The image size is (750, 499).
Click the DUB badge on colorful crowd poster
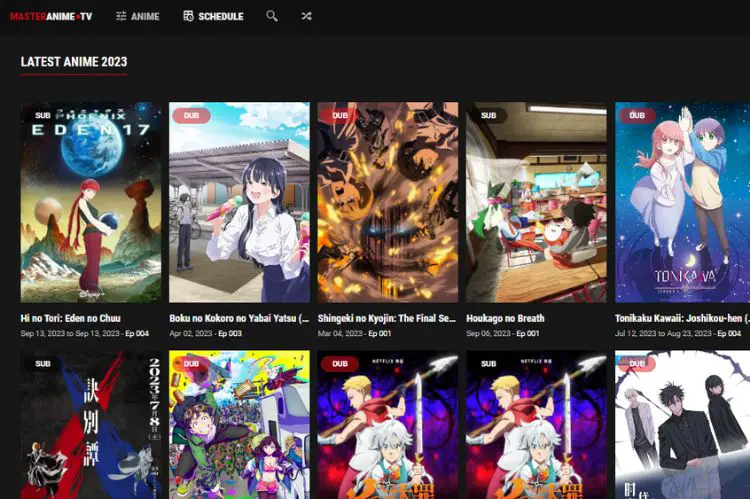coord(191,364)
